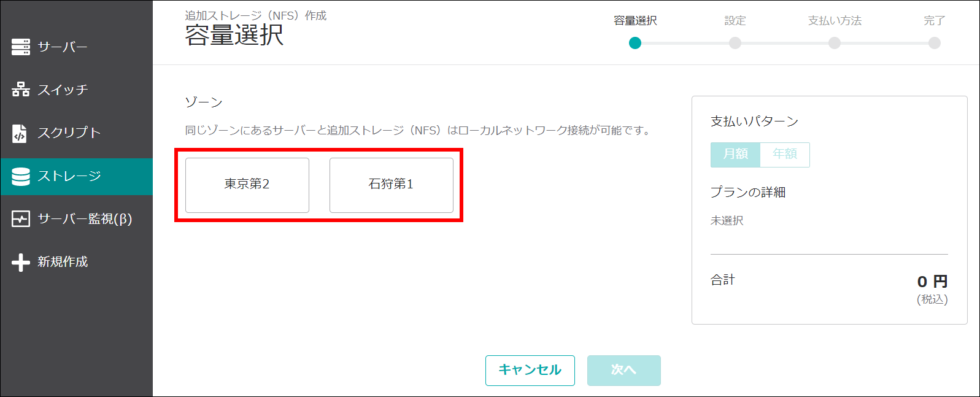
Task: Open サーバー監視(β) in the sidebar
Action: pos(85,219)
